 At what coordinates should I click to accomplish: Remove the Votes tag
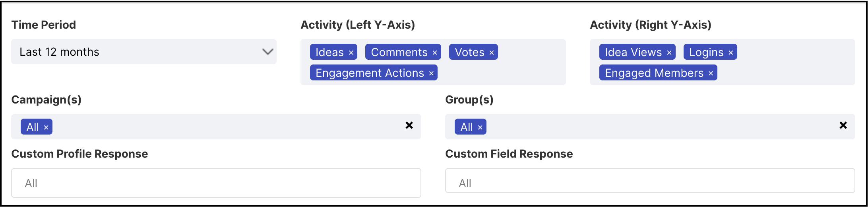(492, 53)
